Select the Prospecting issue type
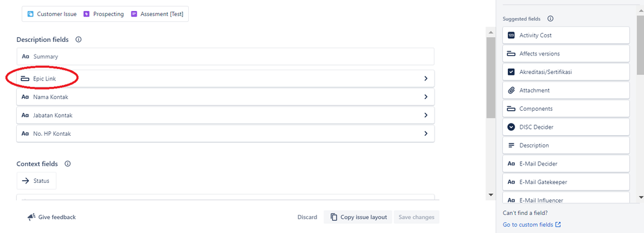The image size is (644, 233). [104, 14]
